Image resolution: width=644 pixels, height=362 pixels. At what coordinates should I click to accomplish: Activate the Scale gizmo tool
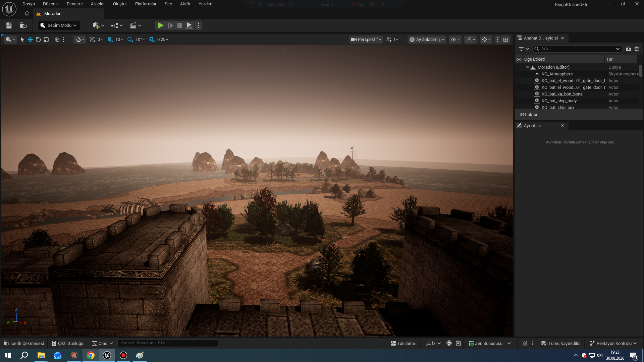(x=46, y=40)
